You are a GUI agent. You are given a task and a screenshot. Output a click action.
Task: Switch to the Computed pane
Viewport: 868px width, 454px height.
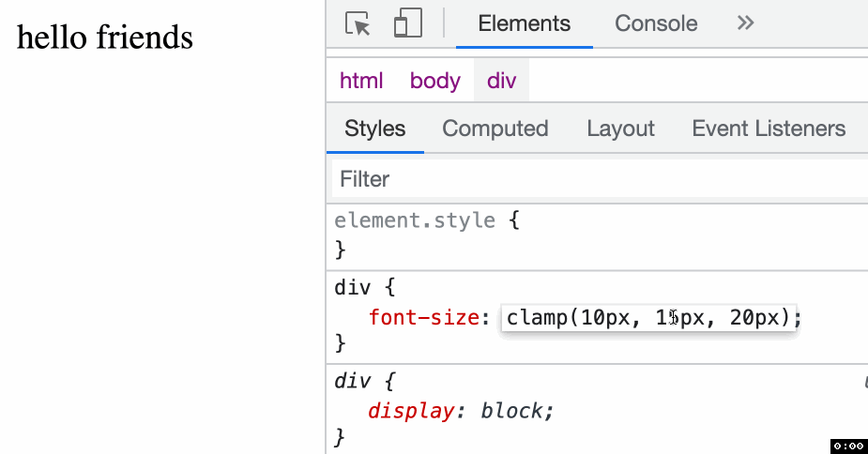pyautogui.click(x=495, y=129)
